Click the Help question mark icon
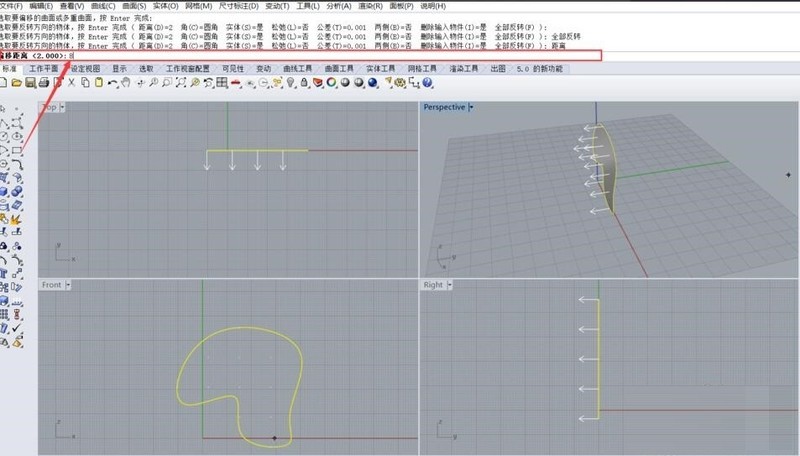Viewport: 800px width, 456px height. (427, 83)
